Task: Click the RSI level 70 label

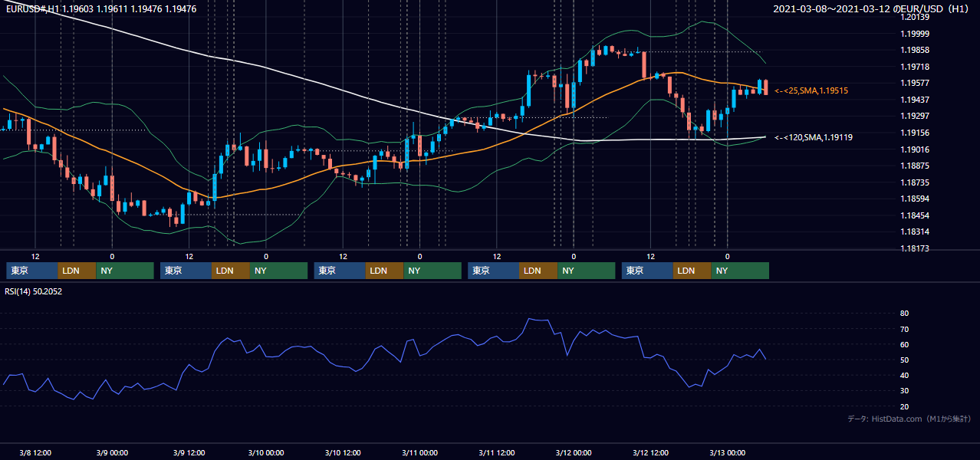Action: pyautogui.click(x=904, y=329)
